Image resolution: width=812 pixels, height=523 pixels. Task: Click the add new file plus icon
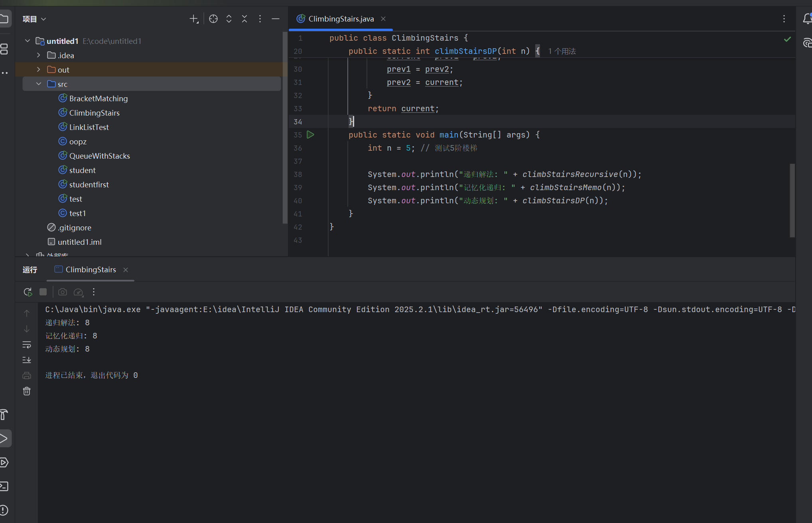click(x=194, y=19)
